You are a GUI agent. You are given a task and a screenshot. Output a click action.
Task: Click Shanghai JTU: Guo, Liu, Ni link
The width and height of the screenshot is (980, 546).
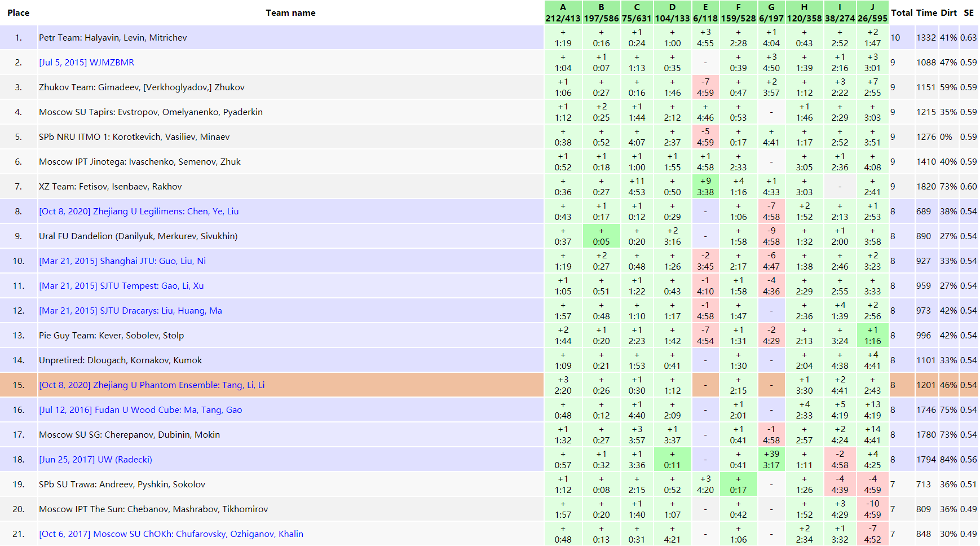pos(122,261)
